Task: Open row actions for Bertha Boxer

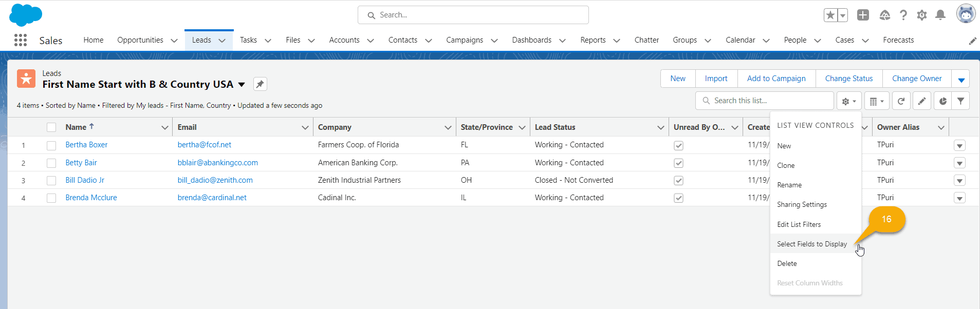Action: 959,145
